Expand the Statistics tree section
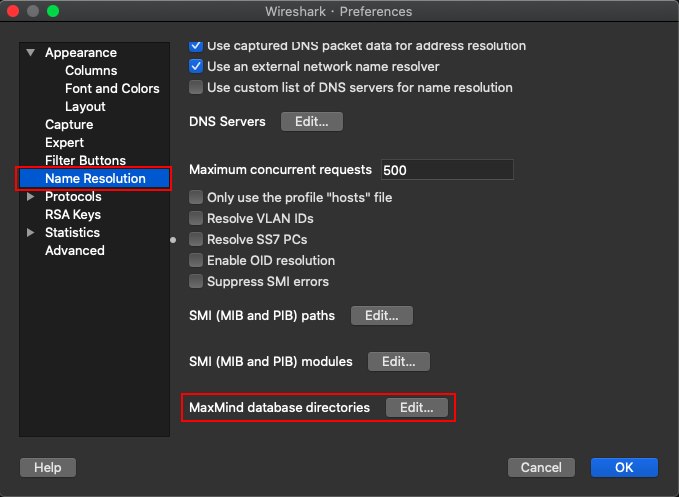The width and height of the screenshot is (679, 497). pyautogui.click(x=30, y=232)
